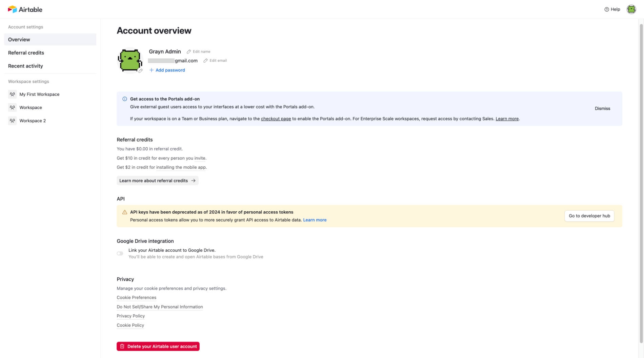Click the Airtable logo icon
Viewport: 644px width, 358px height.
tap(13, 9)
